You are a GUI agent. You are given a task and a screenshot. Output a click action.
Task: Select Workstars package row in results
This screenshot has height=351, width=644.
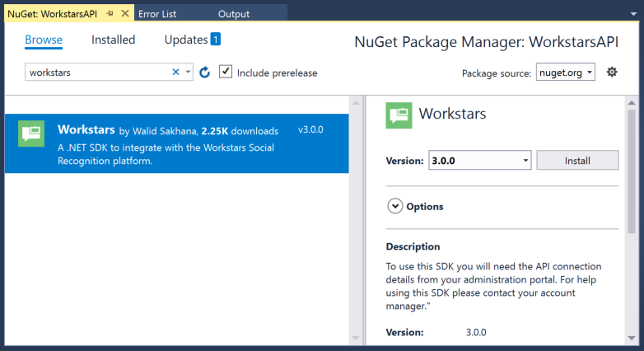point(176,143)
